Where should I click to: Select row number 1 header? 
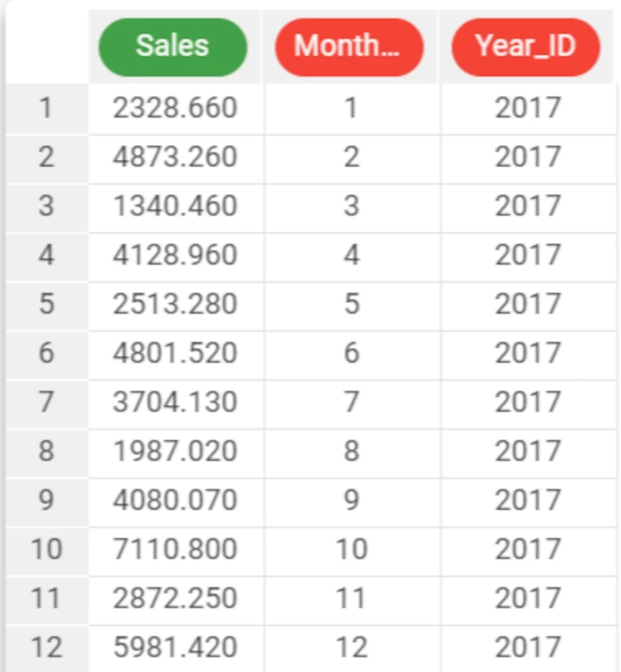(47, 109)
